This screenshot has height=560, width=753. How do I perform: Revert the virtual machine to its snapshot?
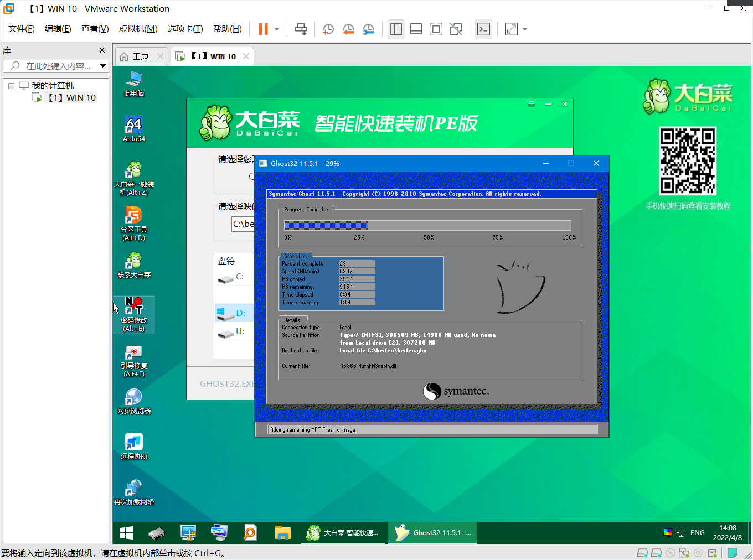tap(348, 29)
